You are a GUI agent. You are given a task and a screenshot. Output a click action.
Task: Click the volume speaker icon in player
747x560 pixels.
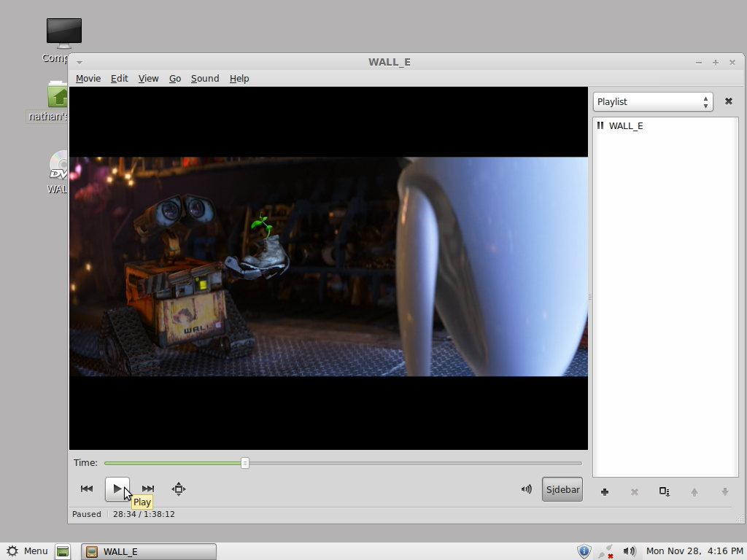click(x=526, y=489)
